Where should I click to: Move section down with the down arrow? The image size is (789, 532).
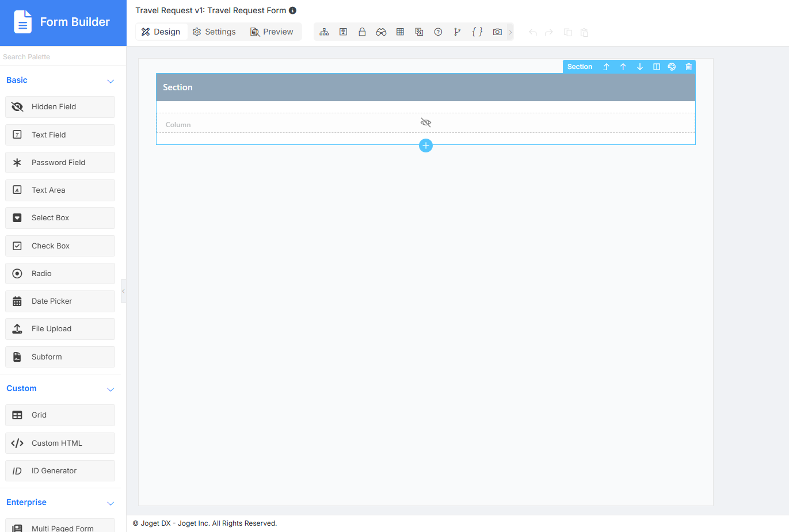click(639, 67)
